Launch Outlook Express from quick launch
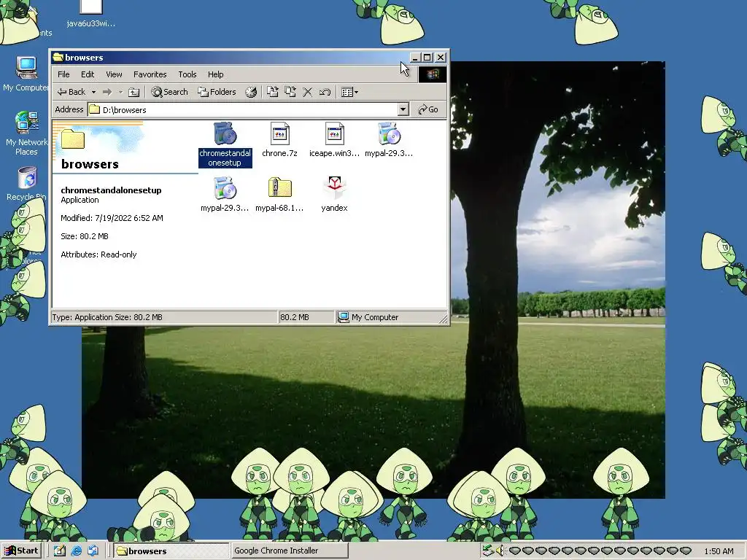This screenshot has height=560, width=747. click(93, 551)
